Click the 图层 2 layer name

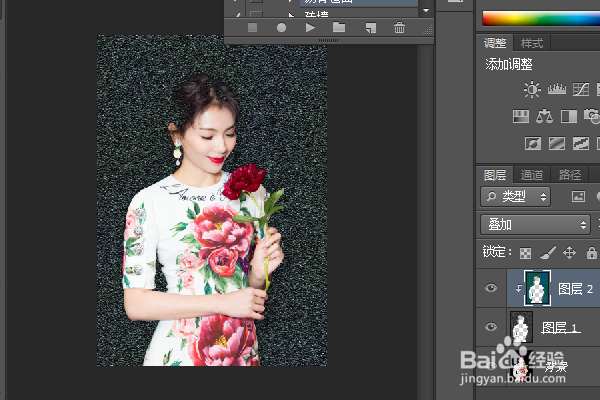point(576,289)
